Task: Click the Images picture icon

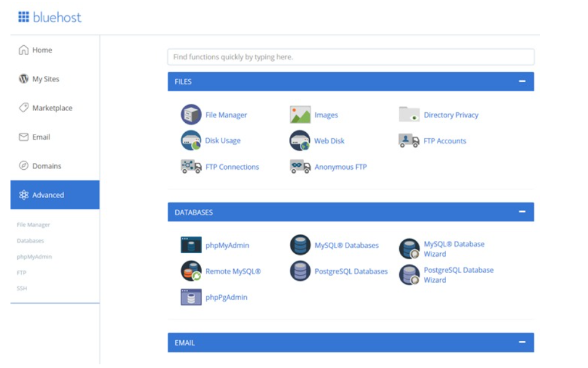Action: [300, 114]
